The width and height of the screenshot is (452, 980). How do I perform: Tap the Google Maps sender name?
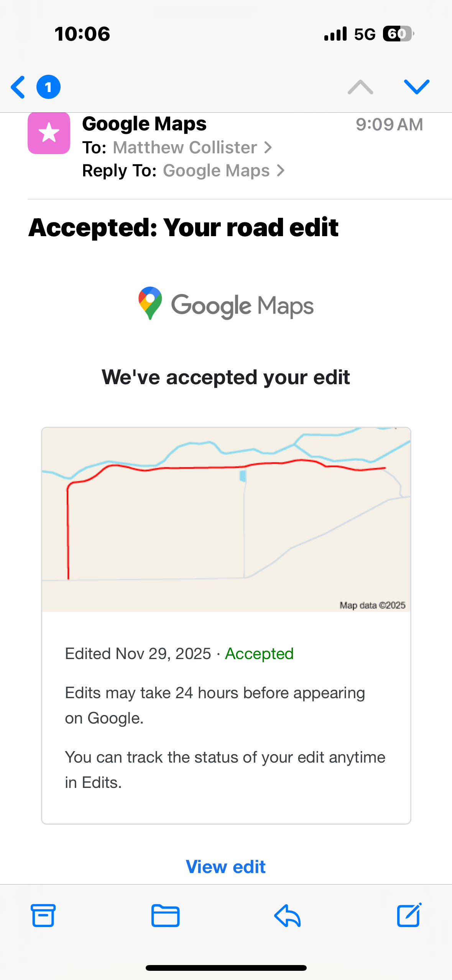pyautogui.click(x=144, y=124)
